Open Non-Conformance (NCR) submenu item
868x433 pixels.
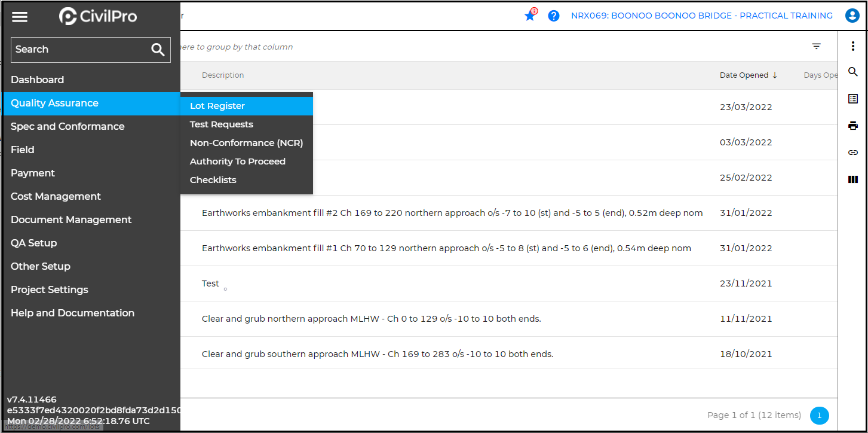[246, 143]
